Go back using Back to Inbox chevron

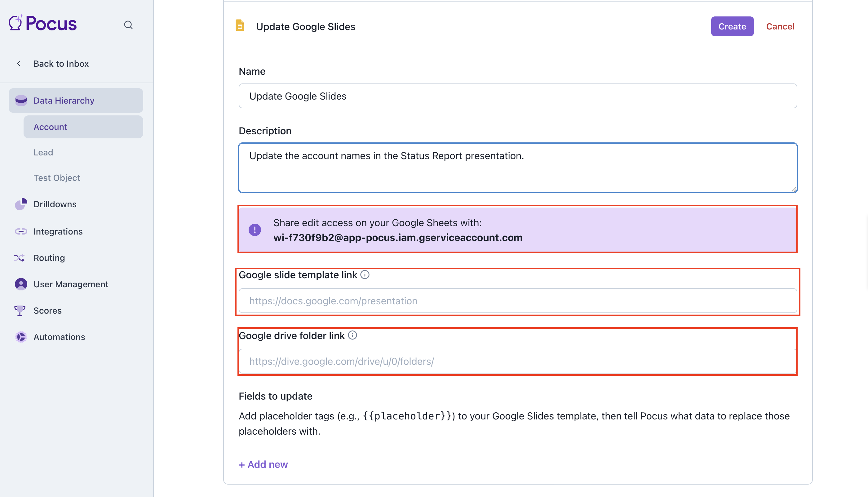pos(19,64)
